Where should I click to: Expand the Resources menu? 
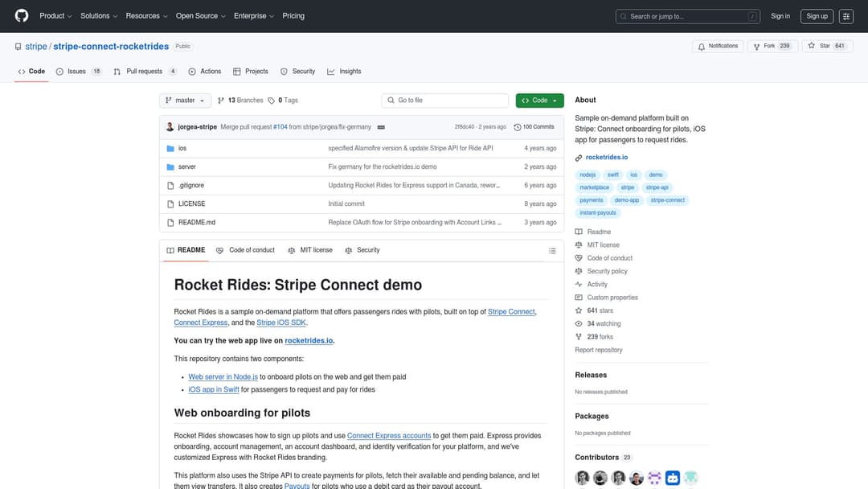[146, 16]
